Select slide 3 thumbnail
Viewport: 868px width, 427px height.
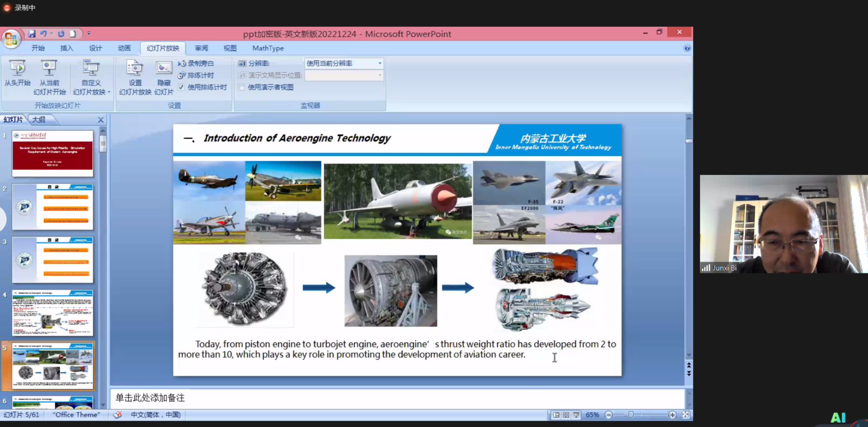[53, 260]
